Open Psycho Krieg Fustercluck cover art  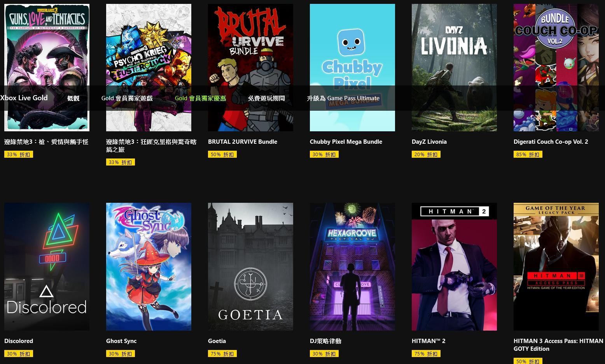point(149,68)
